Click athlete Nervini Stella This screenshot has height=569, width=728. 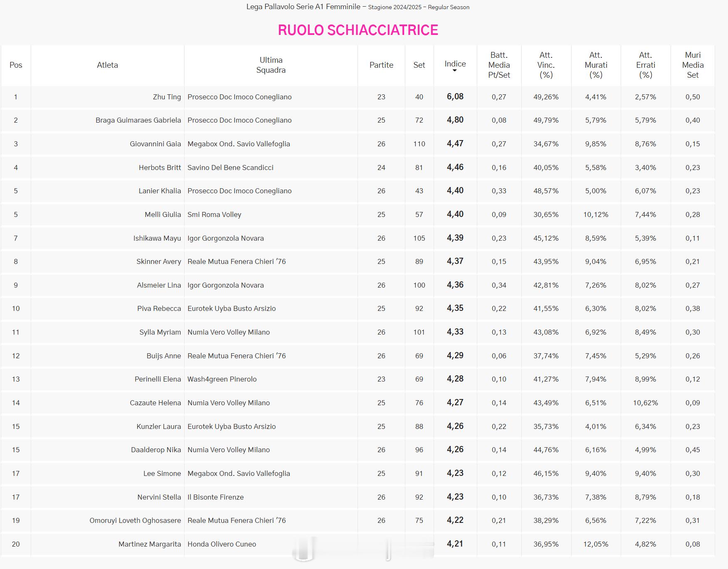[159, 497]
